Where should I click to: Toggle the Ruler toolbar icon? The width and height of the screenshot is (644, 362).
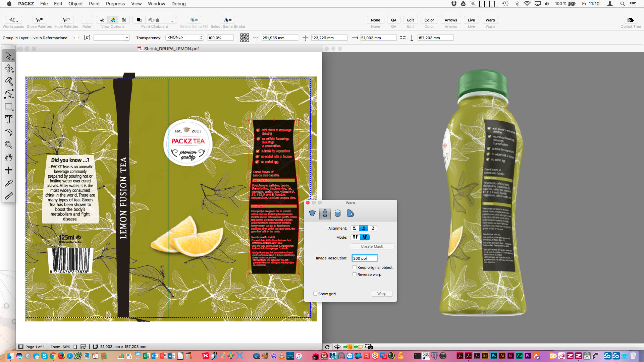click(x=87, y=20)
